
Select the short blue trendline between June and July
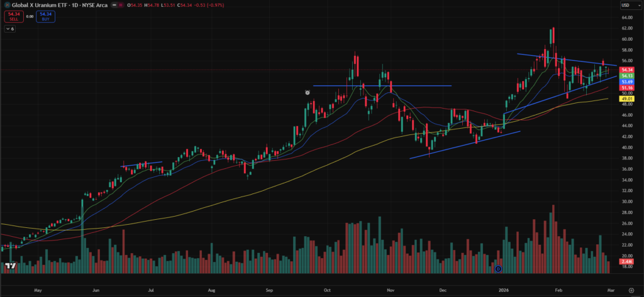click(142, 165)
